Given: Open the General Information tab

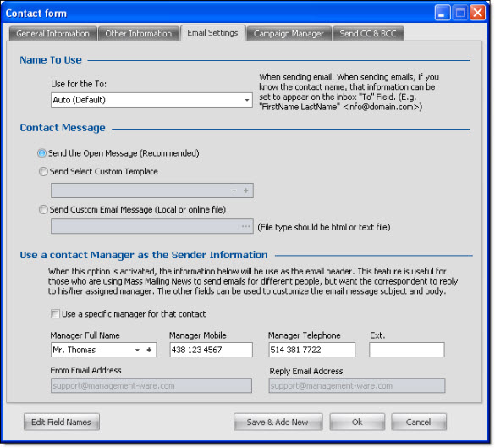Looking at the screenshot, I should pos(52,34).
